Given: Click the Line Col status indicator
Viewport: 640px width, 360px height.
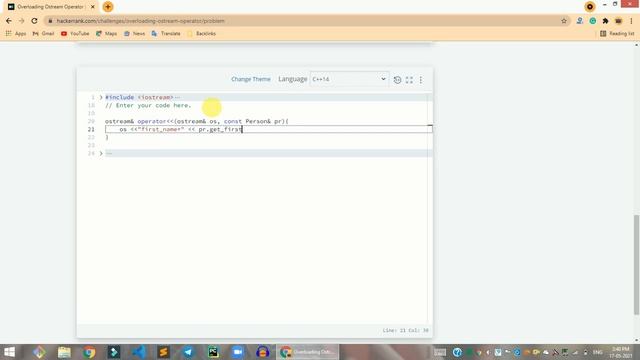Looking at the screenshot, I should pyautogui.click(x=405, y=330).
